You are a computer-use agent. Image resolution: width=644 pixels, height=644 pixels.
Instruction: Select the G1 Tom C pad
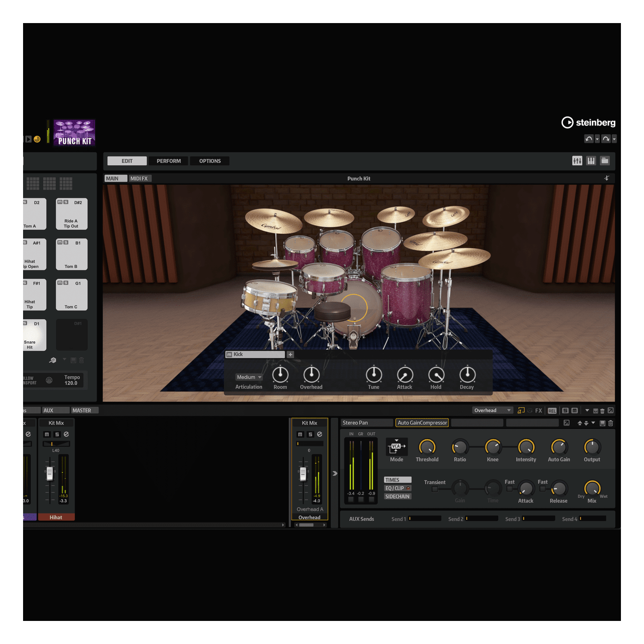72,295
